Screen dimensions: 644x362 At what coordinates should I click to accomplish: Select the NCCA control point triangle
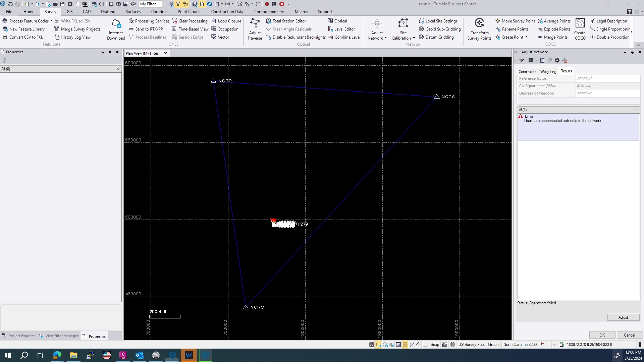pos(437,97)
